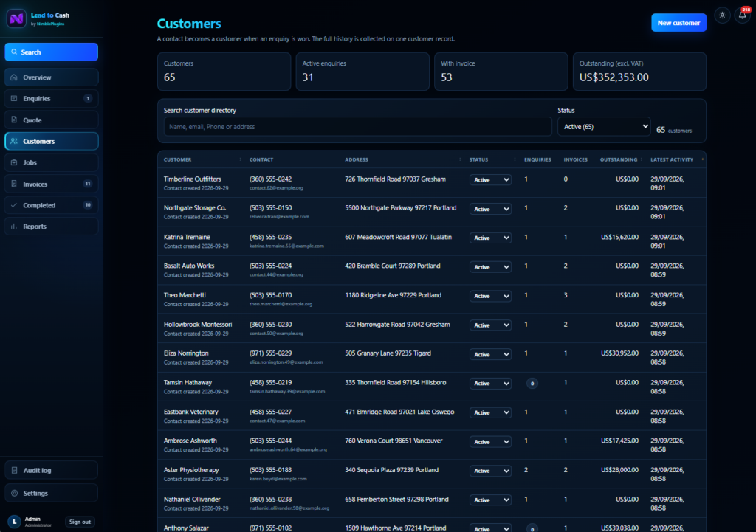Open the With invoice stat card
This screenshot has height=532, width=756.
(x=501, y=72)
